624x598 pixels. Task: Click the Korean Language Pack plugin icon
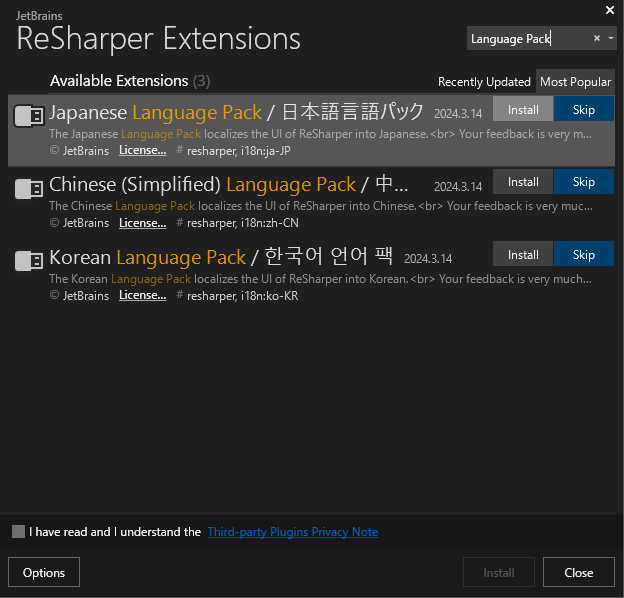[29, 261]
